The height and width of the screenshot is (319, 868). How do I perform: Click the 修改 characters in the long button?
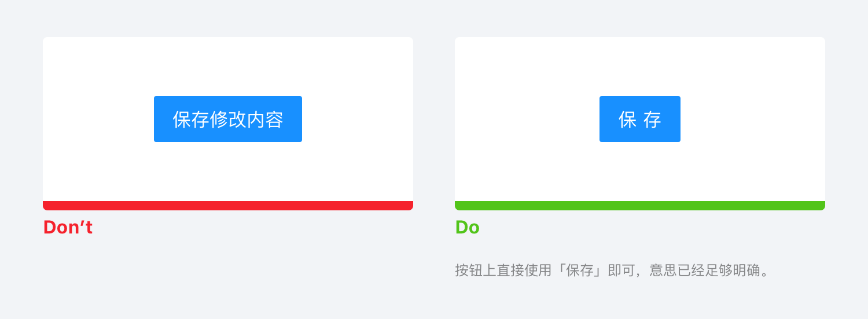click(227, 120)
